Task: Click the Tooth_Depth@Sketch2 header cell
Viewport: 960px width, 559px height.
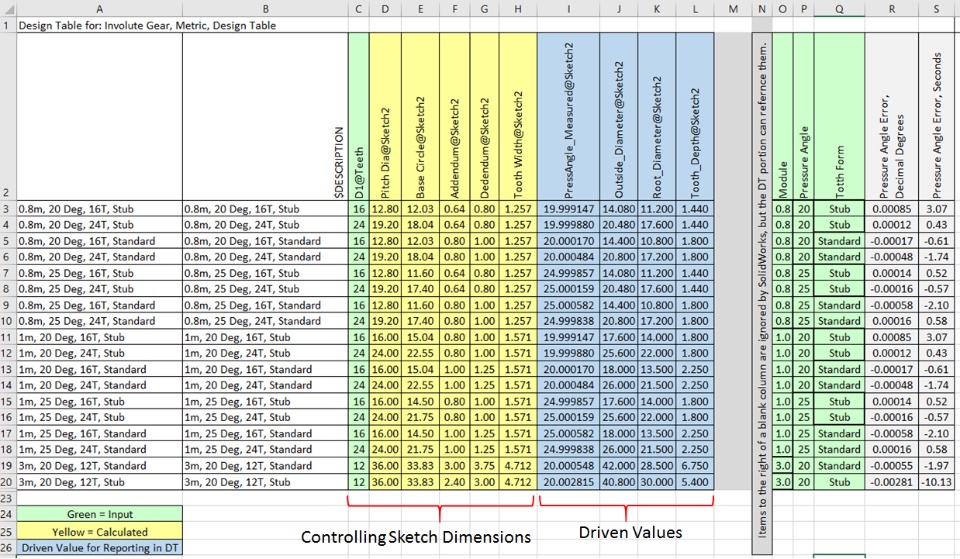Action: tap(695, 116)
